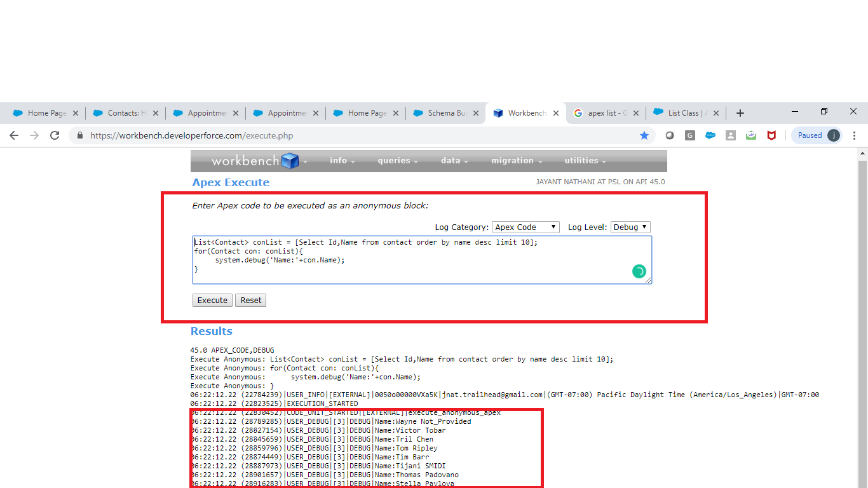Image resolution: width=868 pixels, height=488 pixels.
Task: Open the Log Level dropdown
Action: click(630, 227)
